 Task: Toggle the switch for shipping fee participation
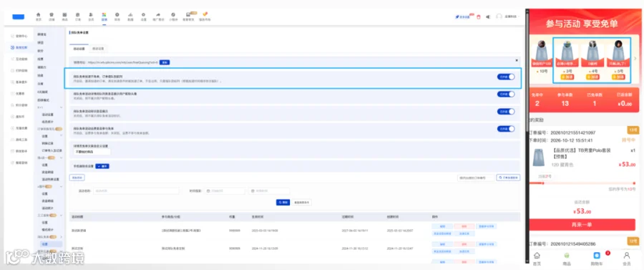click(506, 129)
